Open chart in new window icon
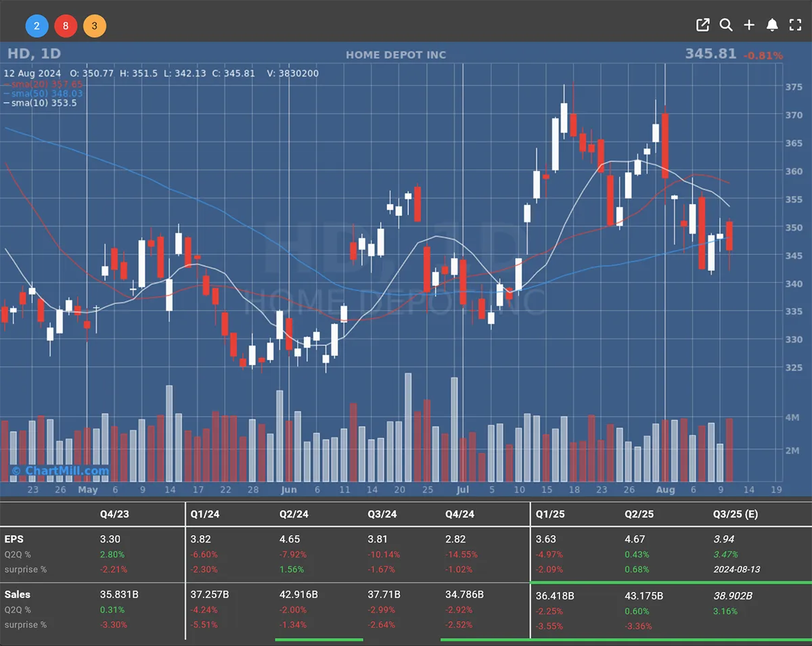 (703, 25)
